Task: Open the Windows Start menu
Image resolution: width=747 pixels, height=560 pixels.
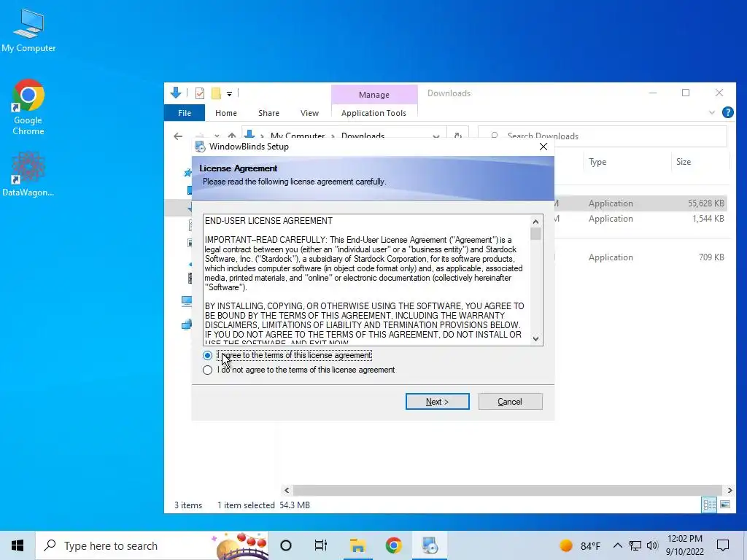Action: click(18, 545)
